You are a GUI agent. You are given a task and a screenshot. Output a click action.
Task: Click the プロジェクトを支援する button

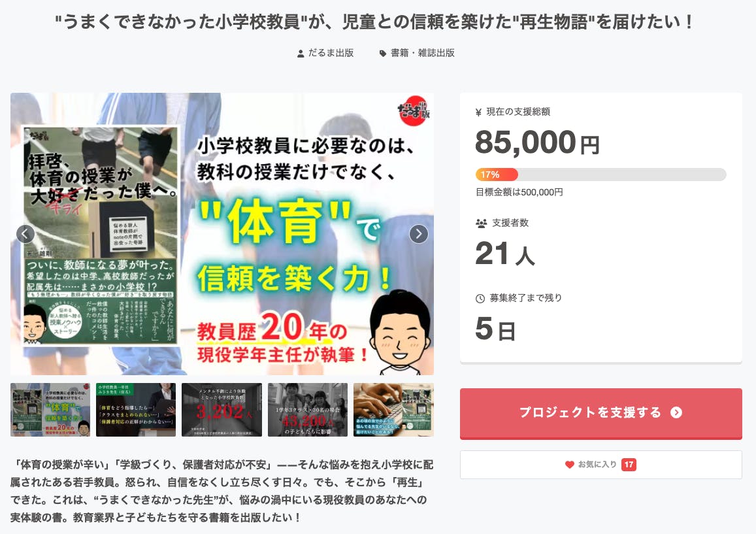point(600,413)
